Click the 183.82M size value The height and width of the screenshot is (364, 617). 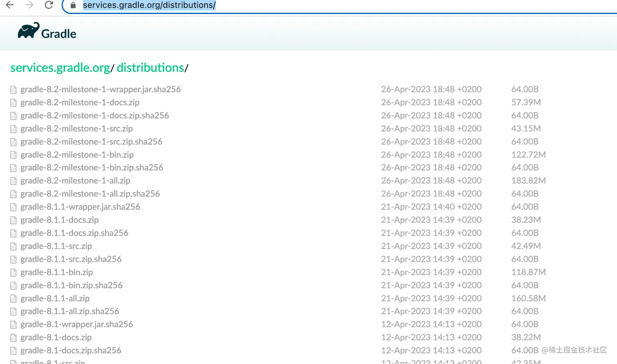tap(528, 181)
